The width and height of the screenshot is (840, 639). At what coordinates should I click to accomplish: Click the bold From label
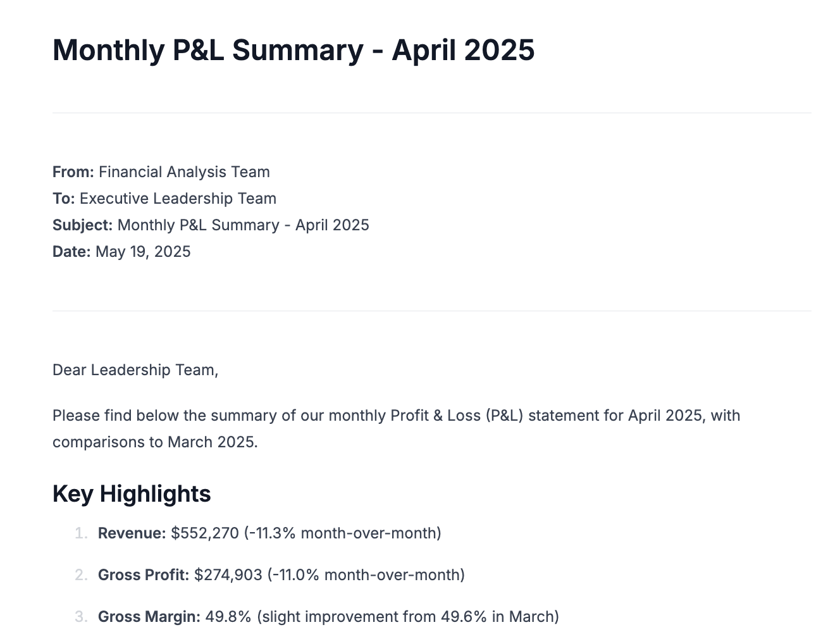pyautogui.click(x=73, y=172)
